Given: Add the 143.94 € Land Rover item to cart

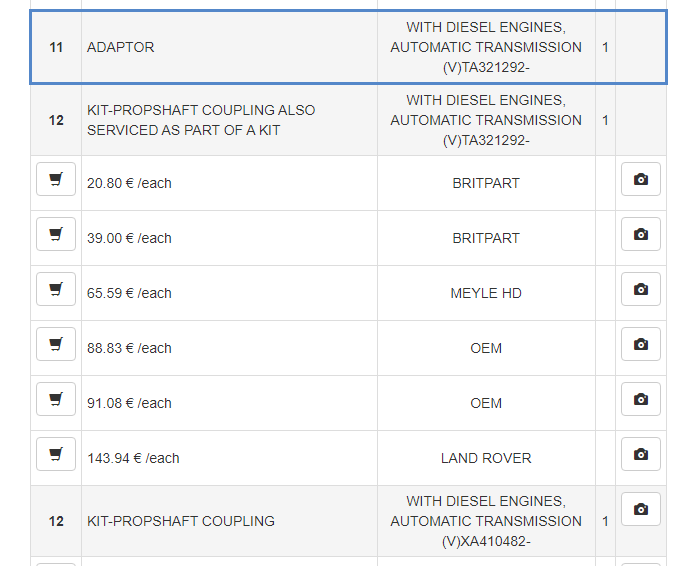Looking at the screenshot, I should coord(56,454).
